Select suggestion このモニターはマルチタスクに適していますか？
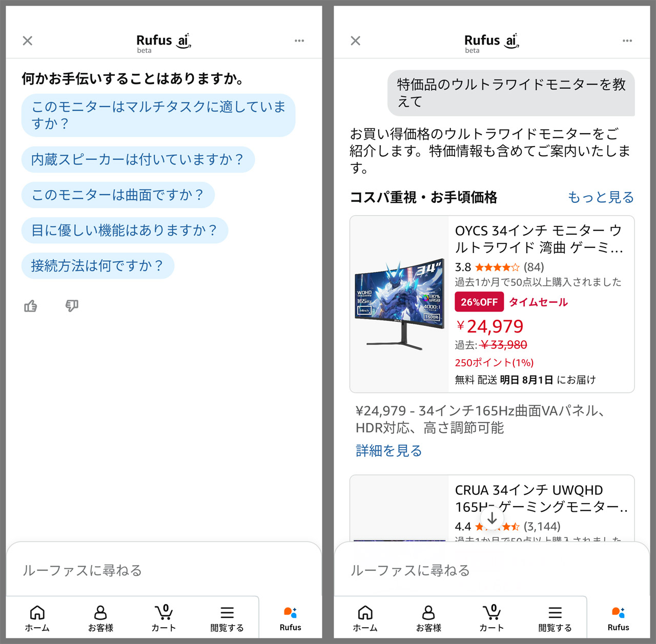This screenshot has height=644, width=656. (158, 115)
